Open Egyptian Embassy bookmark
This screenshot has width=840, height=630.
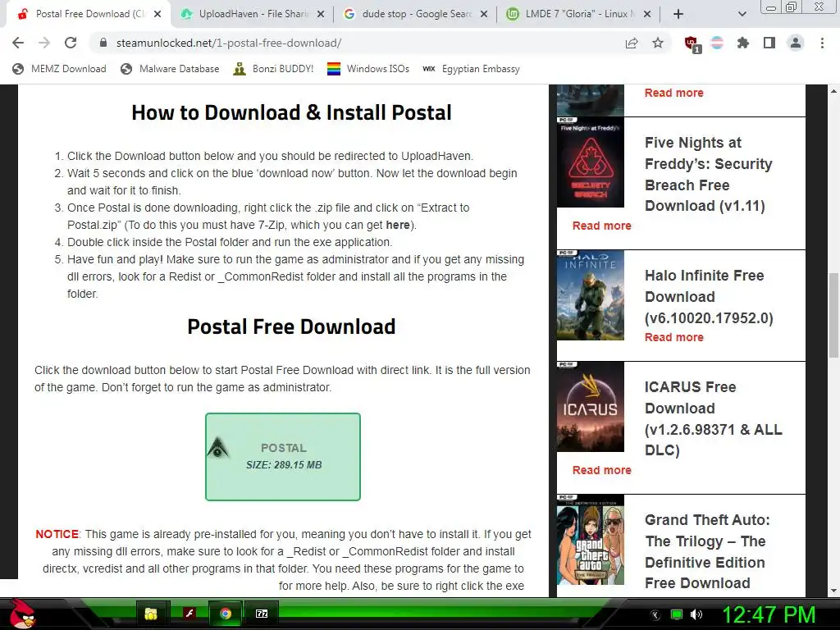pos(471,69)
